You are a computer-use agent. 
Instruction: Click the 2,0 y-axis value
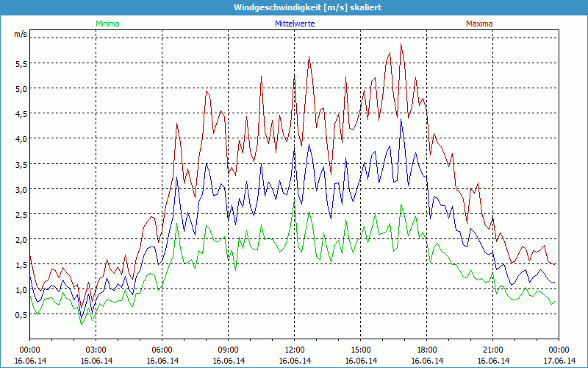[21, 240]
